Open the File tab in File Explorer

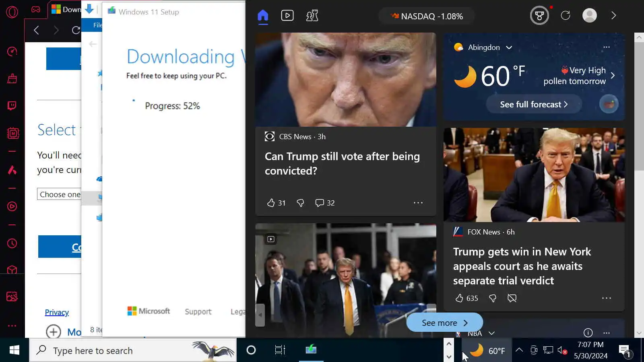point(97,25)
